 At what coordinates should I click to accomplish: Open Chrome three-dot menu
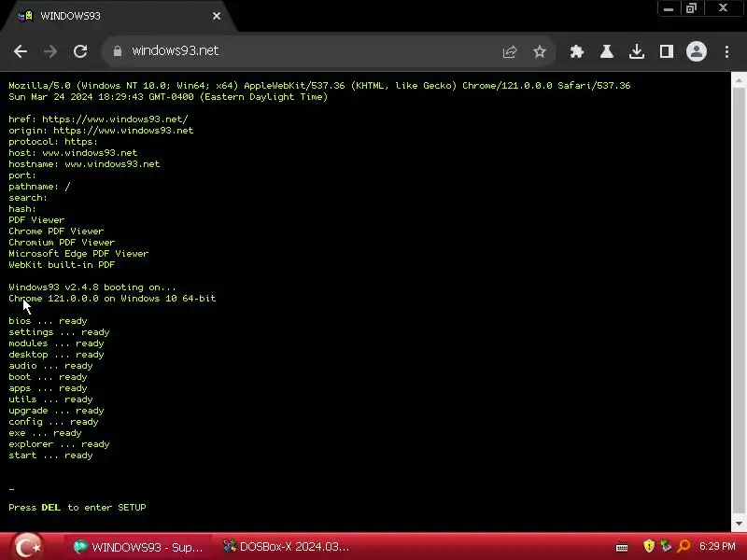[726, 51]
